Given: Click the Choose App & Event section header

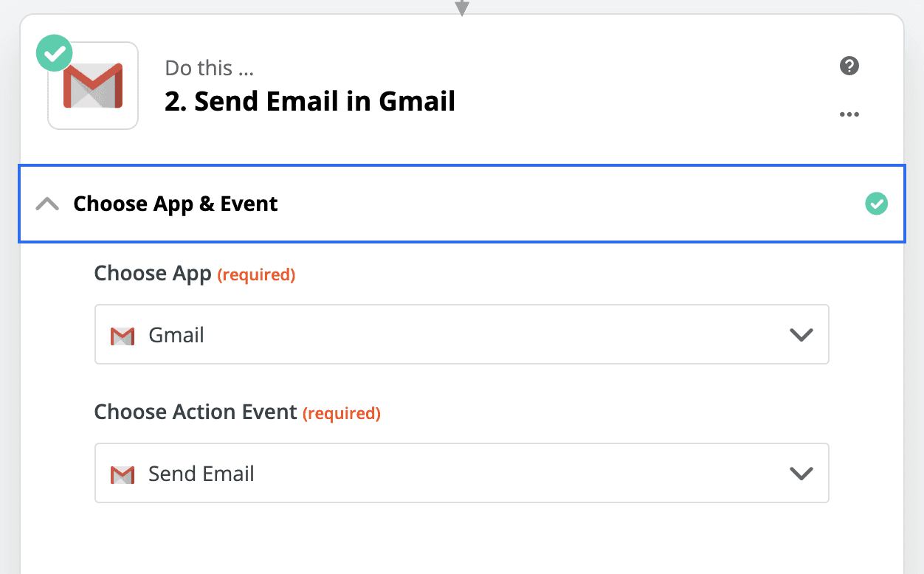Looking at the screenshot, I should pyautogui.click(x=462, y=204).
